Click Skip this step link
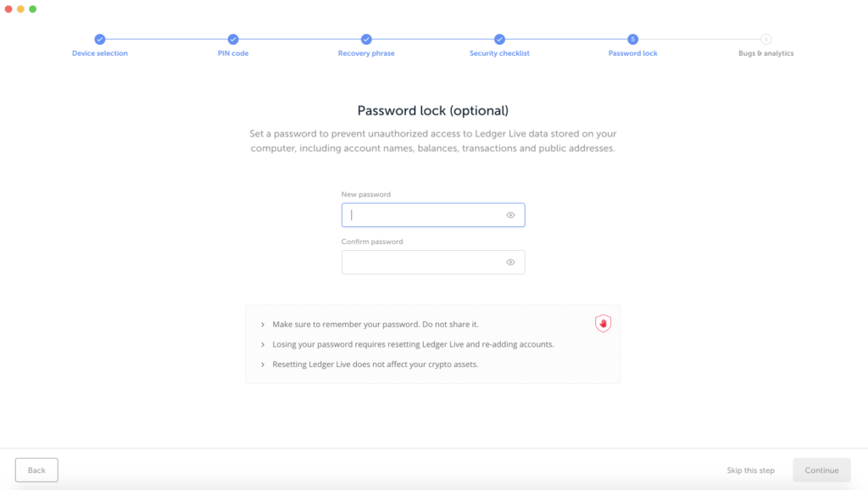Screen dimensions: 868x490 [751, 470]
